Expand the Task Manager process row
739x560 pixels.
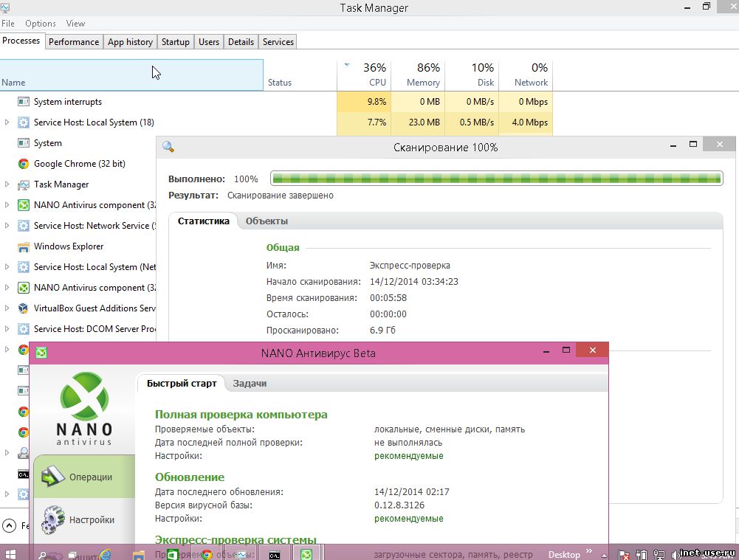pos(7,184)
